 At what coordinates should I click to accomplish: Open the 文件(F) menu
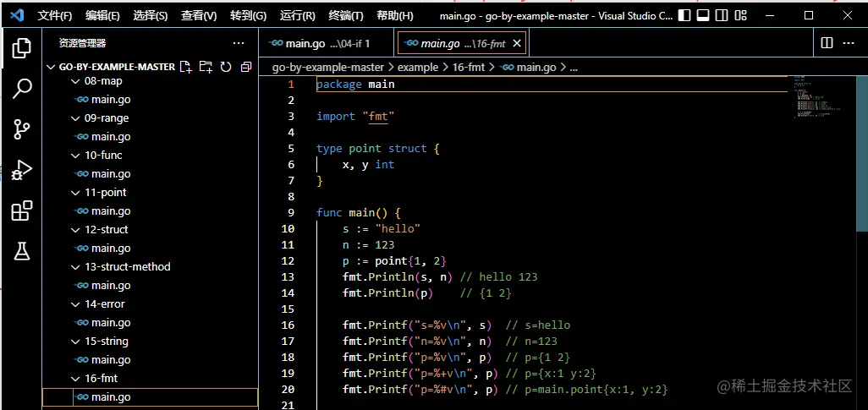pyautogui.click(x=55, y=16)
